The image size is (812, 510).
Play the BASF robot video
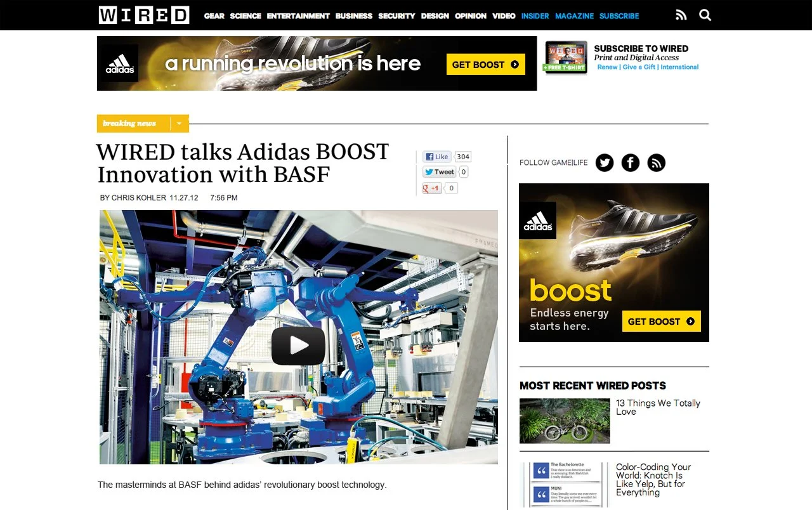tap(298, 346)
